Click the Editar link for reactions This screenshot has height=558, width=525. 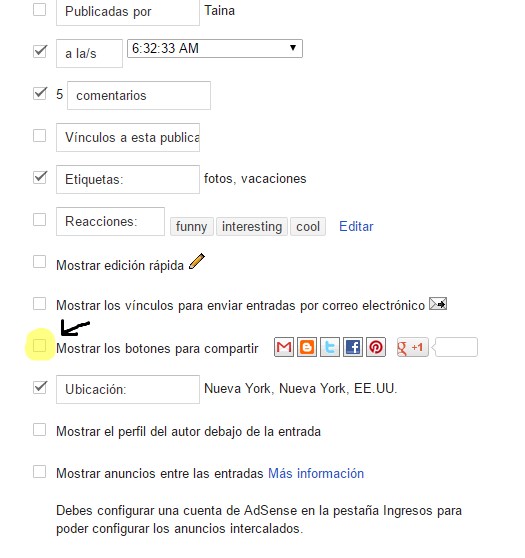pos(356,226)
